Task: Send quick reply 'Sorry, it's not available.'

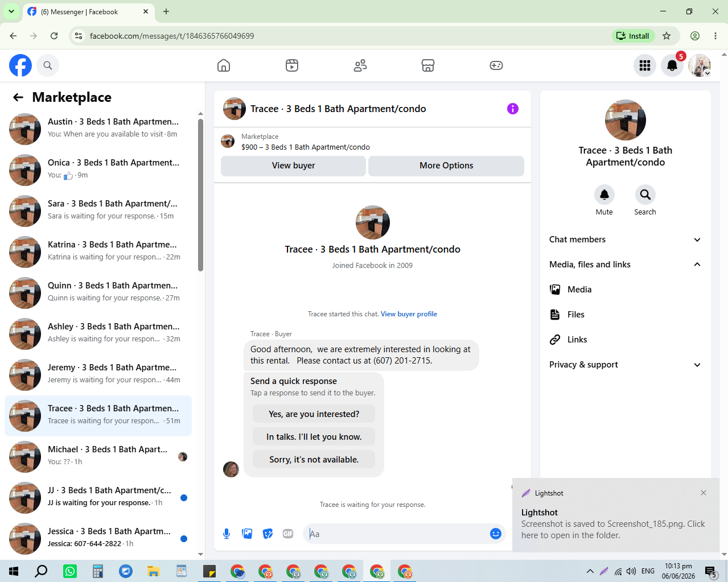Action: (x=314, y=460)
